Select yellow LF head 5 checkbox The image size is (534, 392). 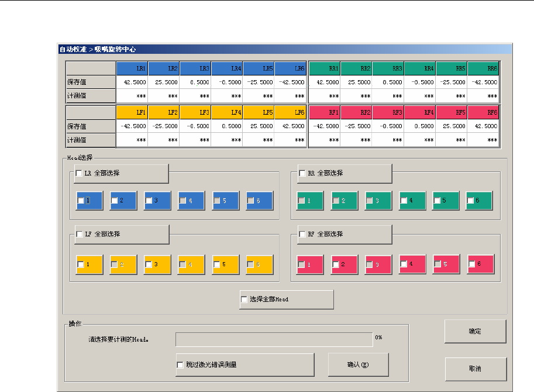(x=217, y=264)
